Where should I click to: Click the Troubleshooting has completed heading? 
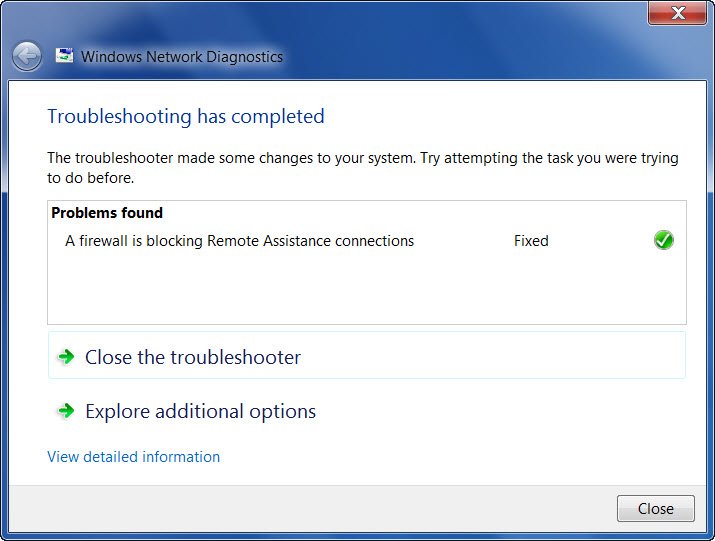tap(186, 117)
